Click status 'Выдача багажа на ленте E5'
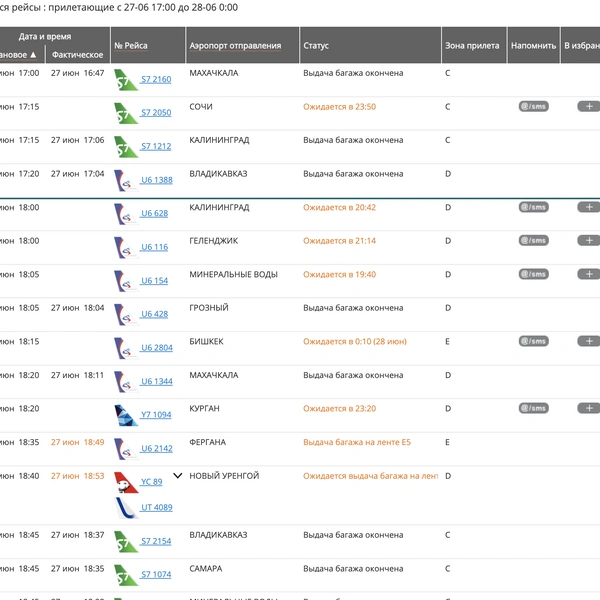 (357, 442)
